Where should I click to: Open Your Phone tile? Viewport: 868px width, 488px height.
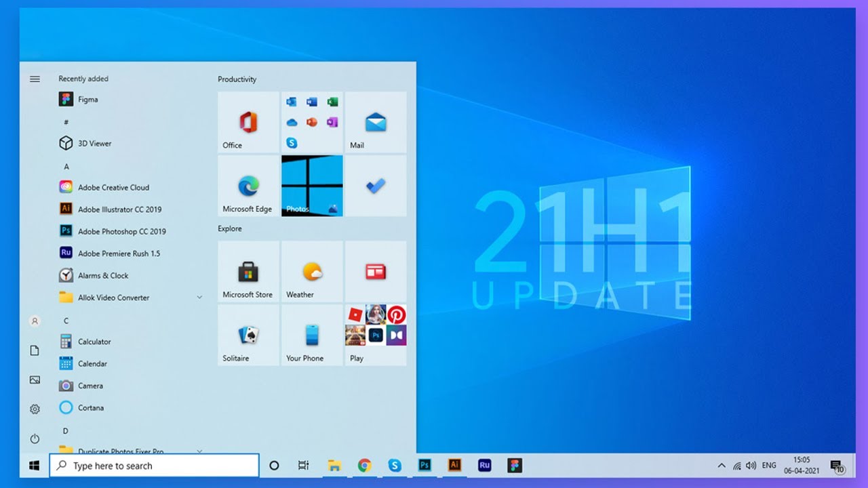click(312, 335)
